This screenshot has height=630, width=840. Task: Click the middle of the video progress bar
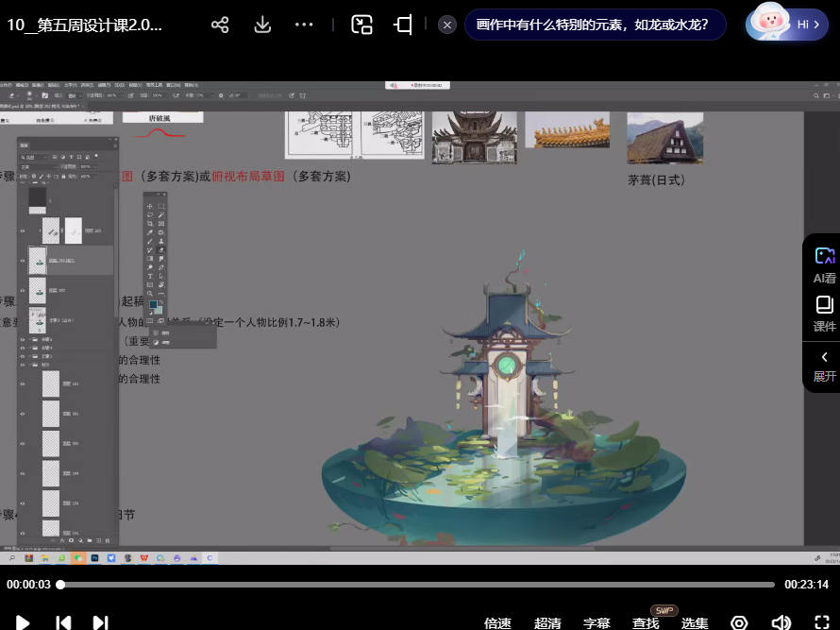[420, 585]
